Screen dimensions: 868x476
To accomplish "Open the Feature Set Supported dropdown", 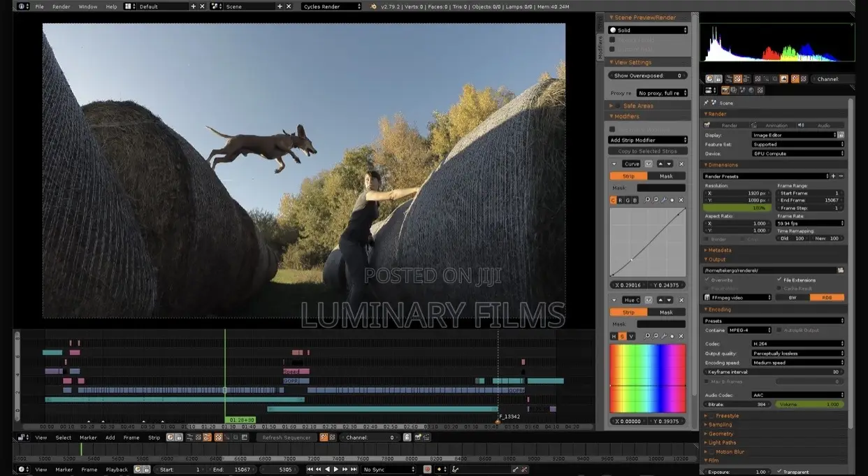I will click(798, 144).
